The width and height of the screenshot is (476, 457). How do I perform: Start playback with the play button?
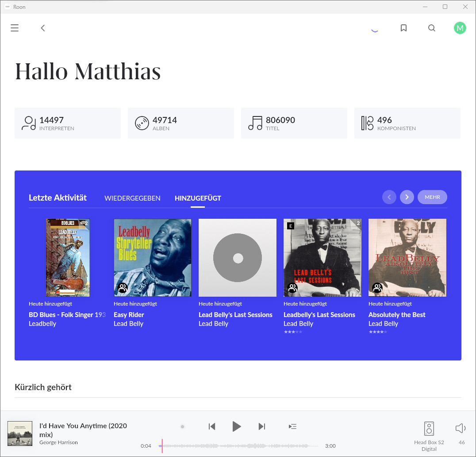[x=237, y=426]
